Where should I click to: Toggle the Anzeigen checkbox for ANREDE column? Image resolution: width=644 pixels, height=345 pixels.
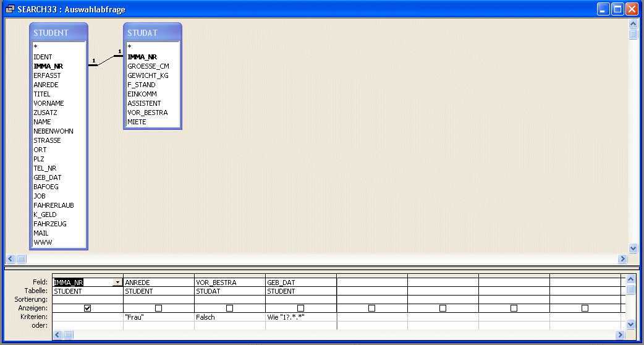[x=159, y=308]
